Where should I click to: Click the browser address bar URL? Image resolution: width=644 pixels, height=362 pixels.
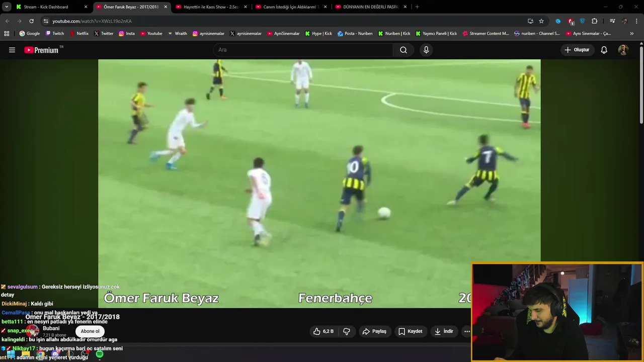[92, 21]
